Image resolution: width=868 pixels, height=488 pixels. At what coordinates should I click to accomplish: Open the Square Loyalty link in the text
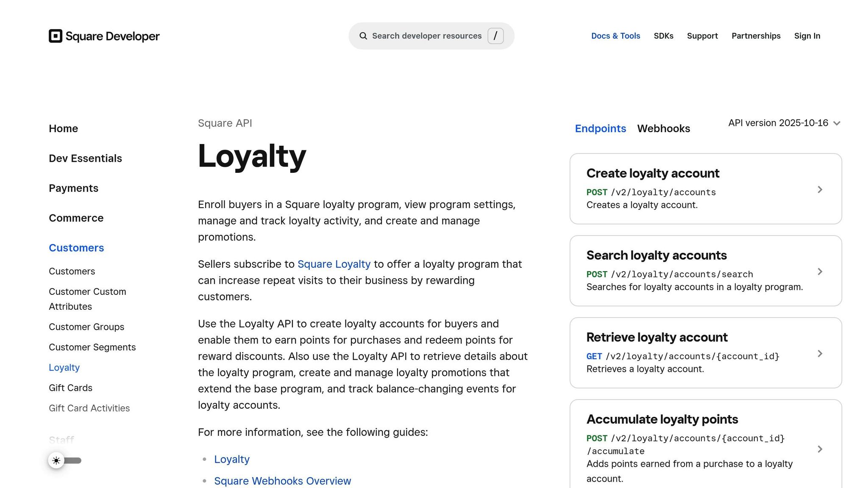point(334,264)
